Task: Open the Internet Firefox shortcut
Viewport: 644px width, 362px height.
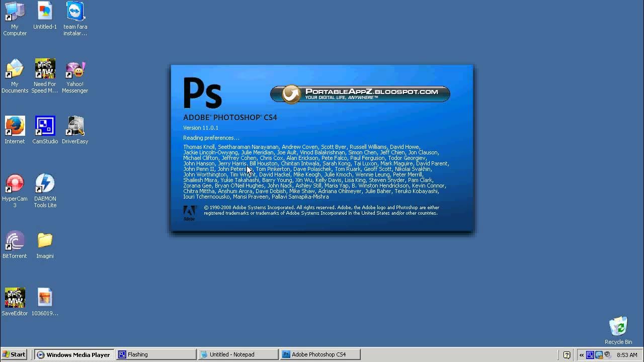Action: (15, 130)
